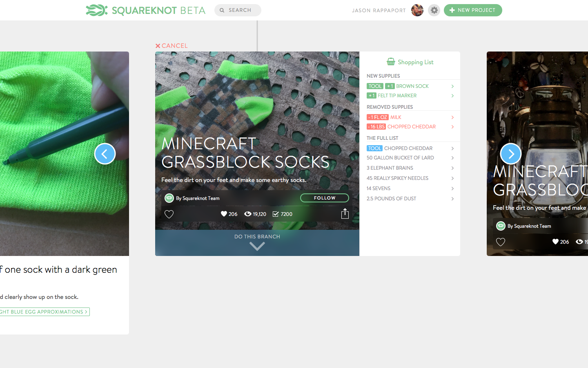Click the search magnifier icon

click(x=222, y=10)
